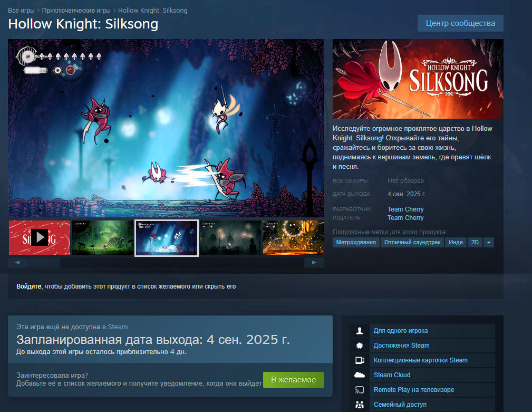Click the Steam Cloud icon
The width and height of the screenshot is (532, 412).
pos(360,375)
